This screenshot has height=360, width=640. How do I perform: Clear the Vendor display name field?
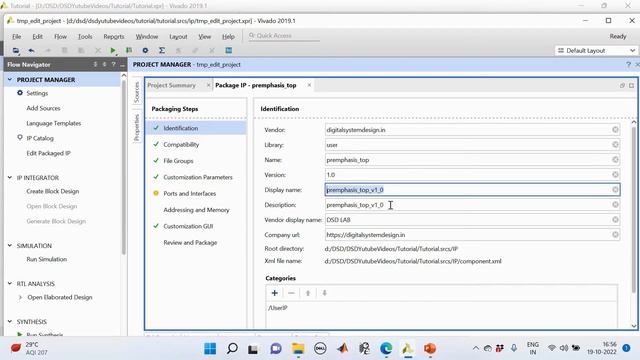coord(615,220)
